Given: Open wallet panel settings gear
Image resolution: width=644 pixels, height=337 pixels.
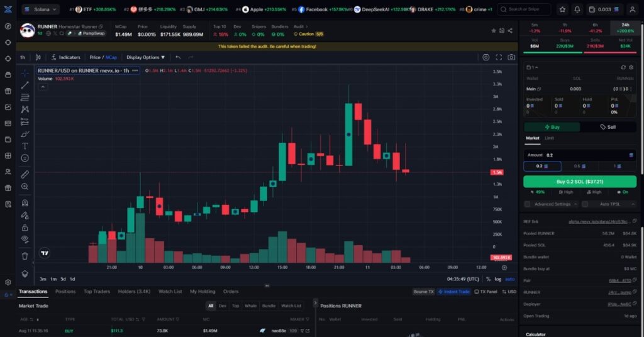Looking at the screenshot, I should coord(631,67).
